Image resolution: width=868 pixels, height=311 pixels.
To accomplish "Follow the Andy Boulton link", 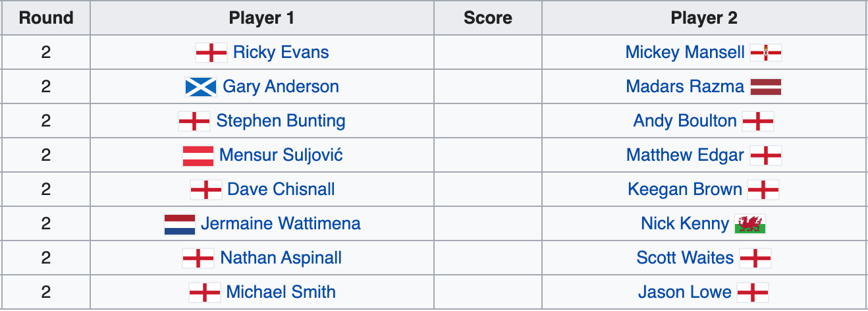I will tap(685, 121).
